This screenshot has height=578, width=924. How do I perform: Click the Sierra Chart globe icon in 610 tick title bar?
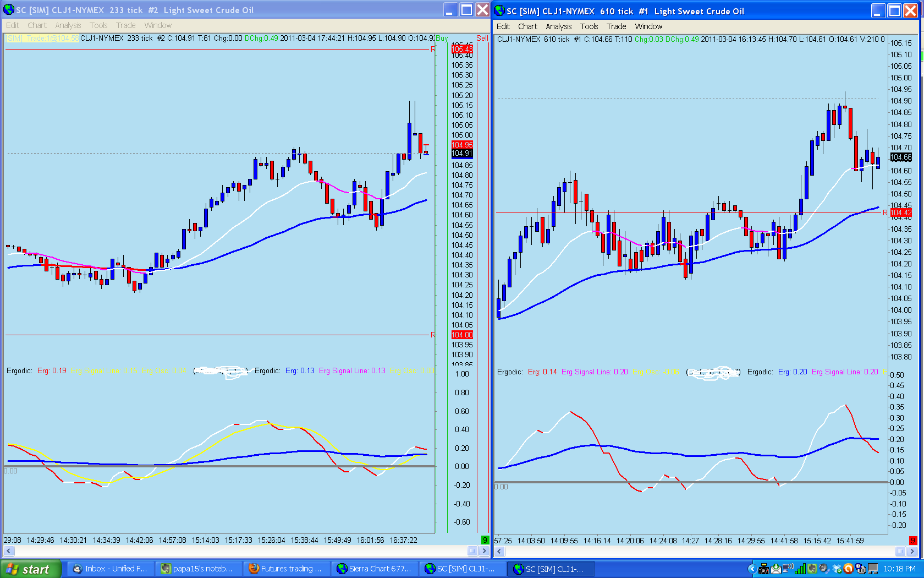click(499, 10)
